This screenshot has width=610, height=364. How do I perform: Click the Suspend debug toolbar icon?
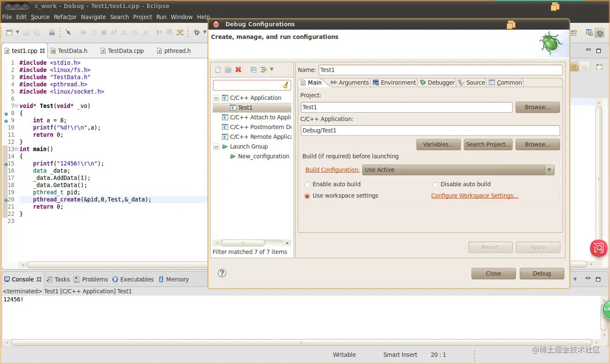point(94,32)
